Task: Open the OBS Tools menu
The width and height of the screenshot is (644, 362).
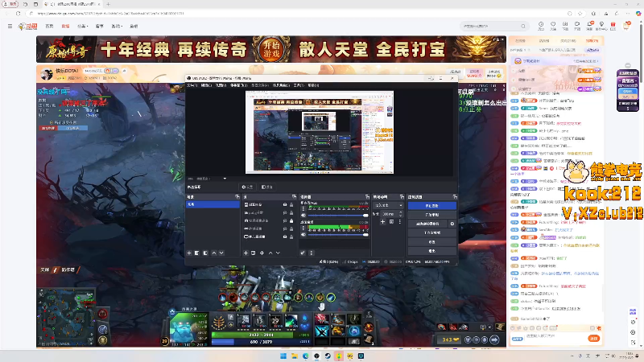Action: 299,85
